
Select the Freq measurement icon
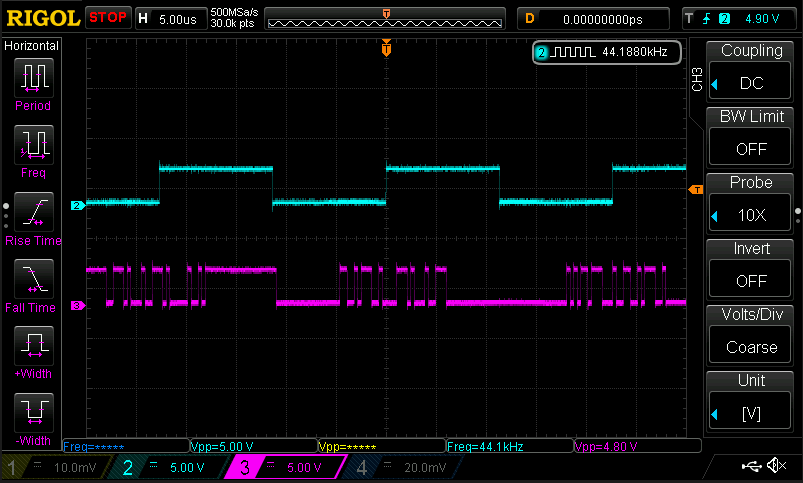click(34, 145)
